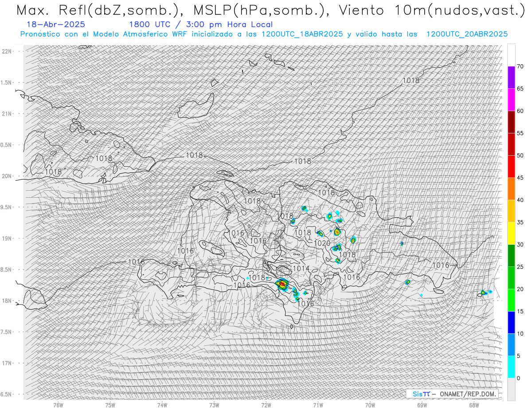This screenshot has width=532, height=411.
Task: Select the '50' value on the colorbar
Action: 520,156
